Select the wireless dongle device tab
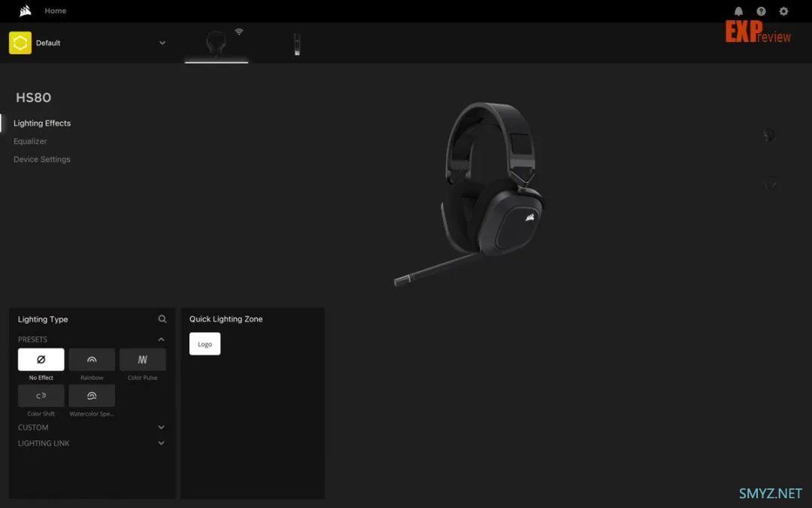Viewport: 812px width, 508px height. (x=297, y=44)
